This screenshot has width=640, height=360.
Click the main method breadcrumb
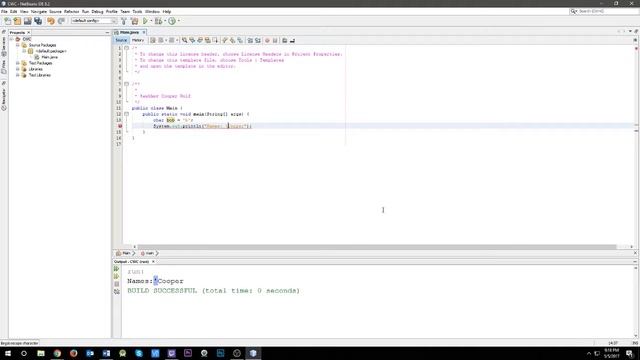tap(148, 253)
